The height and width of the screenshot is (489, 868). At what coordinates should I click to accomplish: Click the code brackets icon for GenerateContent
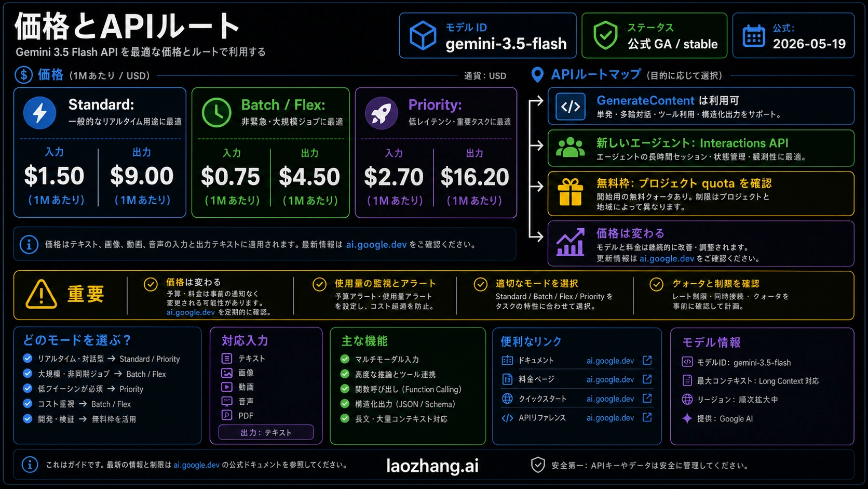click(x=571, y=107)
